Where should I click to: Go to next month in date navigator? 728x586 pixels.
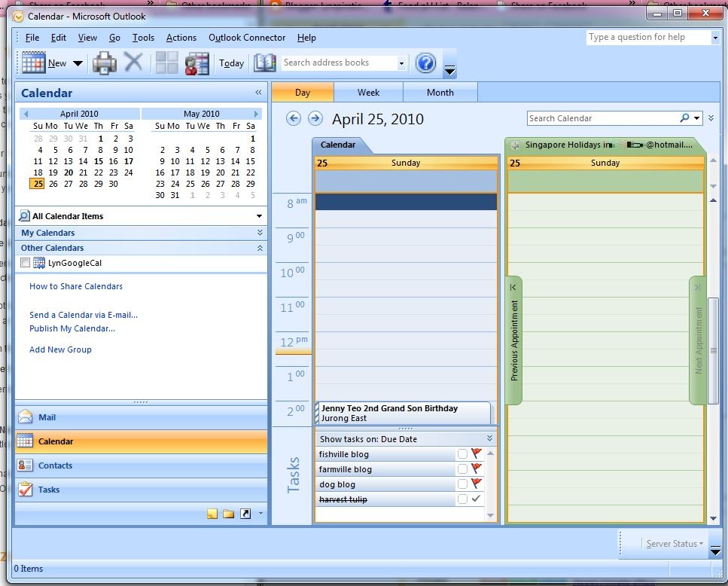pos(256,114)
